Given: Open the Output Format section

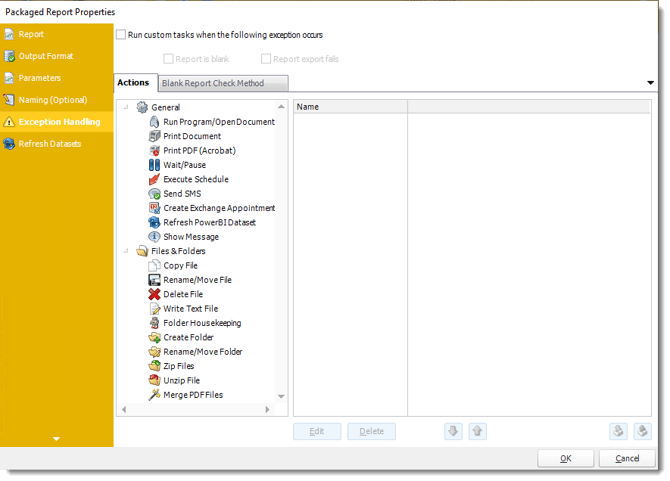Looking at the screenshot, I should point(56,56).
